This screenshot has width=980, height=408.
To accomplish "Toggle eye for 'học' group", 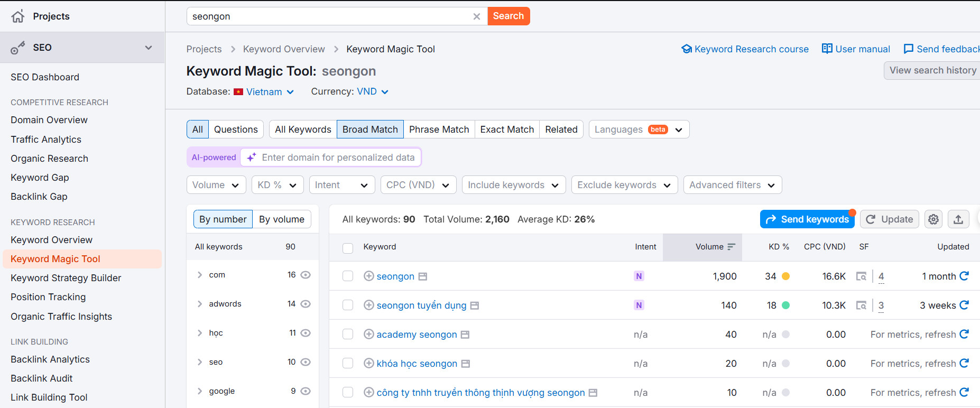I will tap(306, 333).
